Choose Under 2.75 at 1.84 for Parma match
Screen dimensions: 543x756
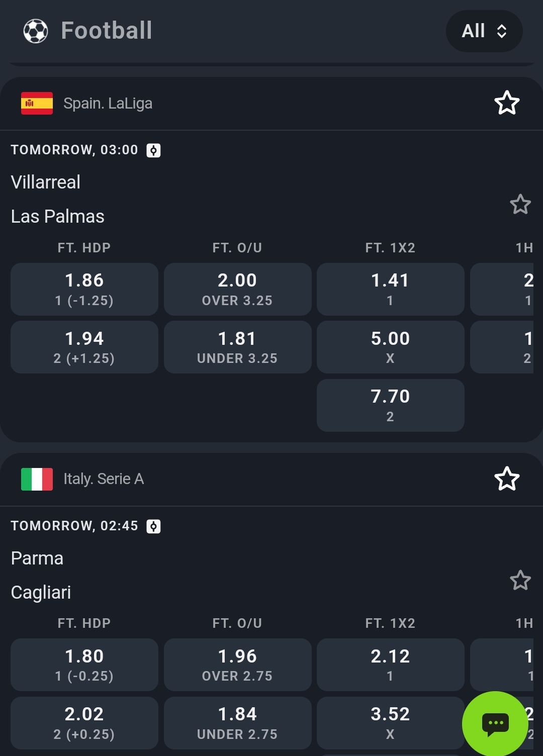tap(237, 723)
